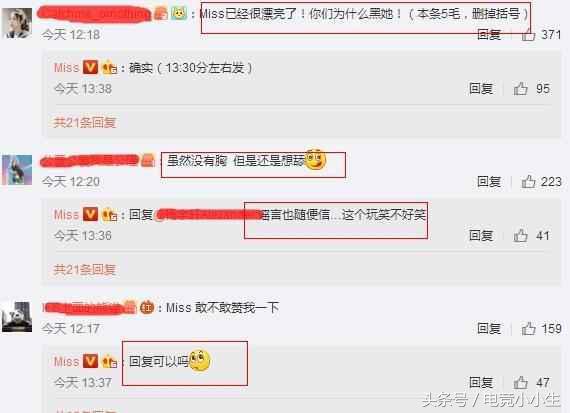Like the 12:17 comment with 159 likes

point(529,329)
